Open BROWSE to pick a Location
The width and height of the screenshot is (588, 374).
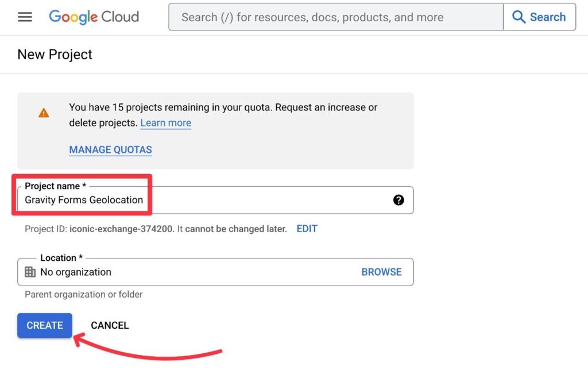382,272
